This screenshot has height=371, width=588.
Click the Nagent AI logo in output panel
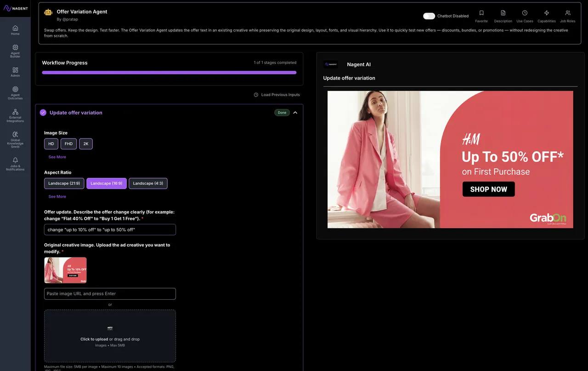pyautogui.click(x=330, y=64)
